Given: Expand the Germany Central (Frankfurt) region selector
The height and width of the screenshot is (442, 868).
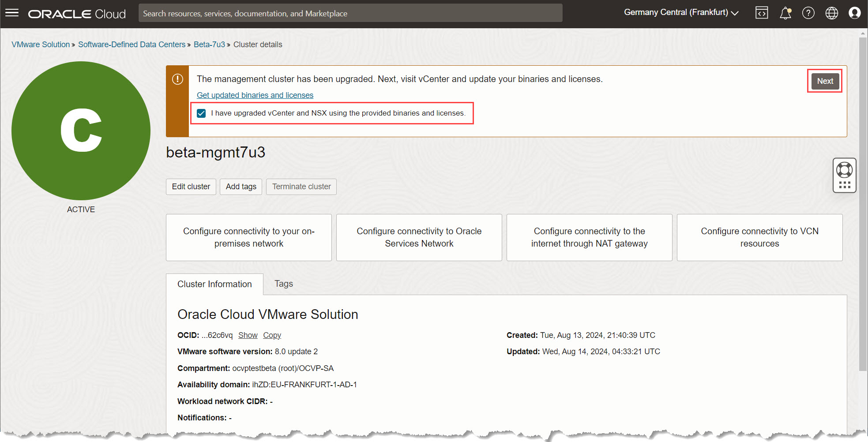Looking at the screenshot, I should (681, 13).
